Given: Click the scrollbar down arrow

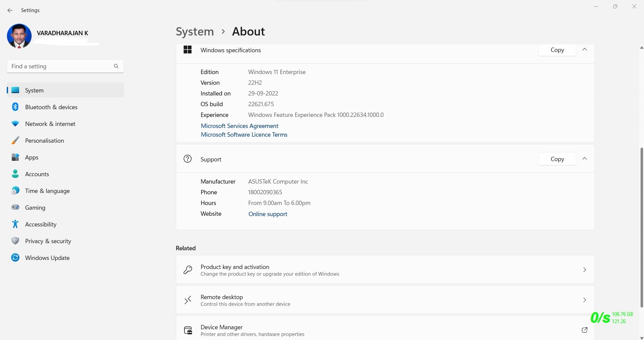Looking at the screenshot, I should pyautogui.click(x=642, y=338).
